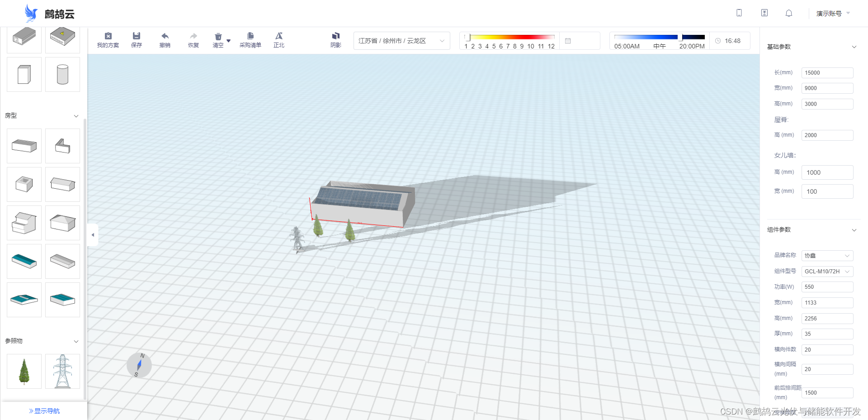Viewport: 868px width, 420px height.
Task: Collapse the 组件参数 section
Action: tap(854, 230)
